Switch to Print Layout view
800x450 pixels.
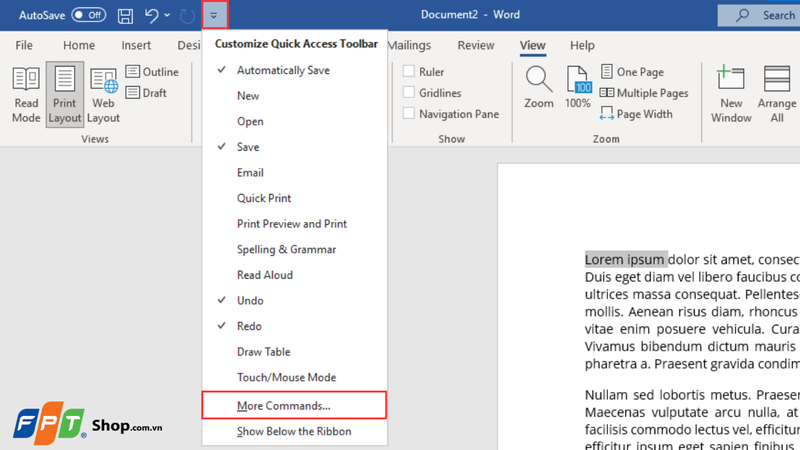click(65, 94)
